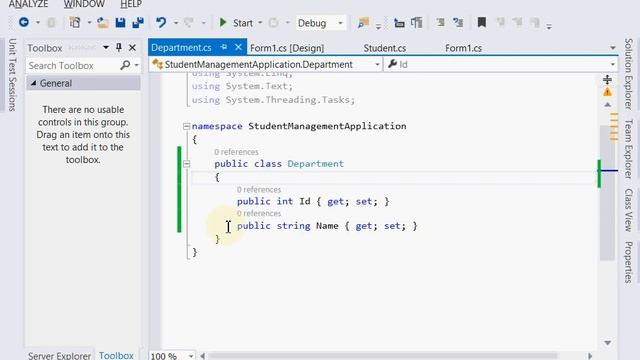640x360 pixels.
Task: Open the Toolbox window position dropdown arrow
Action: click(106, 48)
